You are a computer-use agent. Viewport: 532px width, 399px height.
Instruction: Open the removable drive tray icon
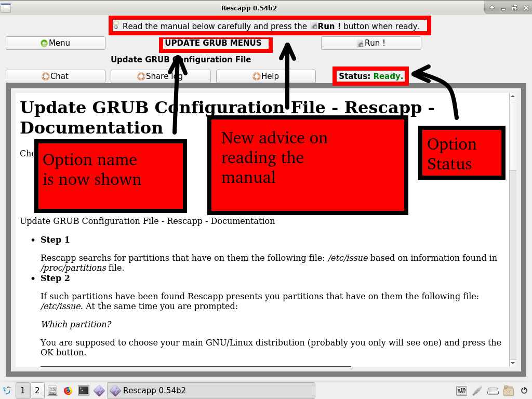(493, 391)
